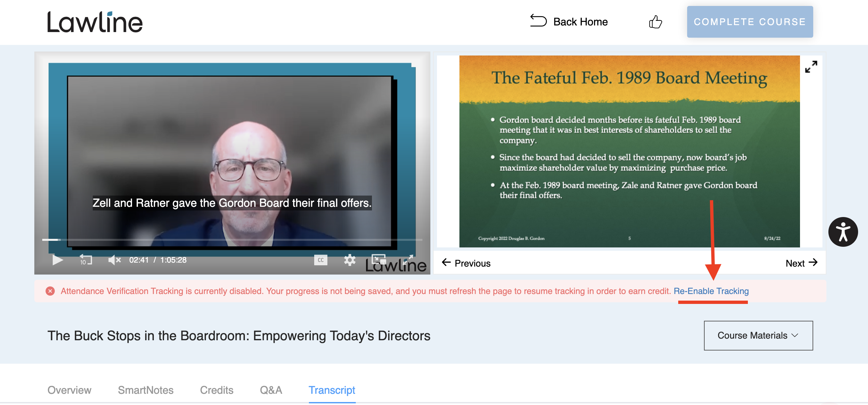Click the thumbs-up like icon
868x405 pixels.
point(655,22)
